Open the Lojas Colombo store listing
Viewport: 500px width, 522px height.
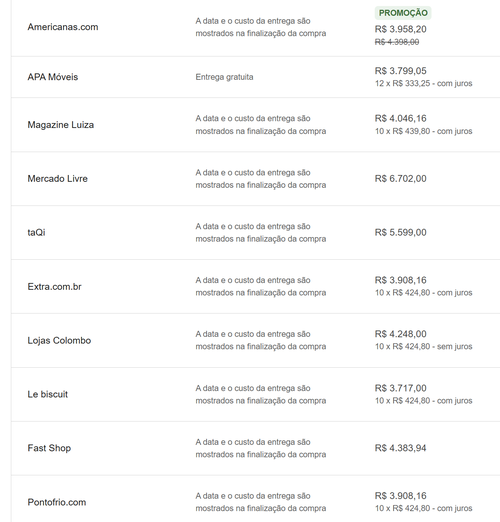59,340
